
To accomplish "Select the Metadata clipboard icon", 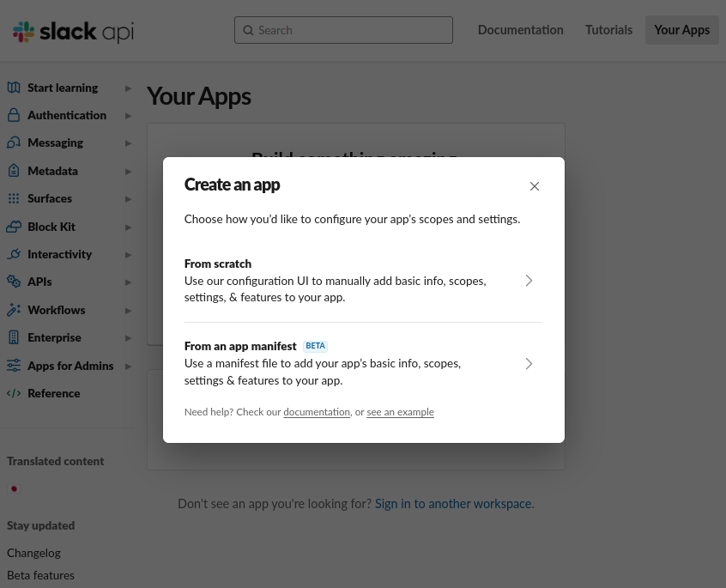I will click(14, 170).
